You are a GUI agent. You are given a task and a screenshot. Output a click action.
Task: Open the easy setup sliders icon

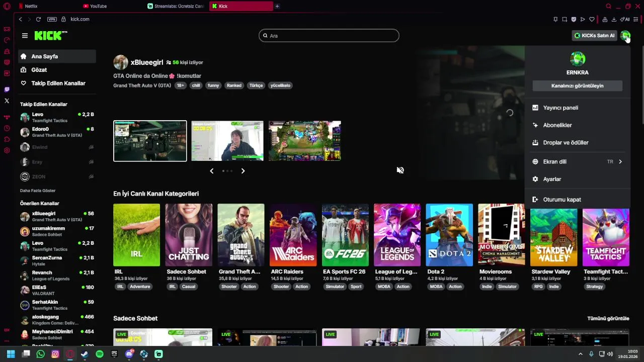click(636, 19)
